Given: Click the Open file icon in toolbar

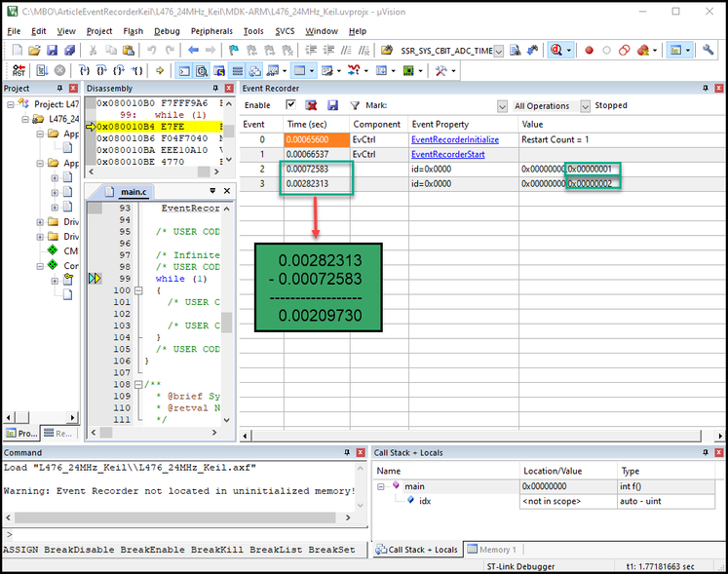Looking at the screenshot, I should [37, 50].
